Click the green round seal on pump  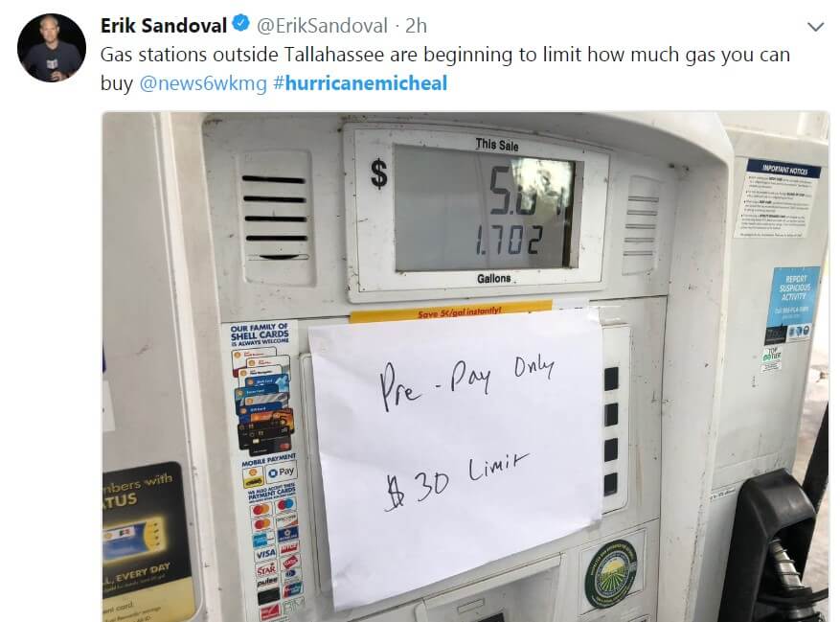[609, 574]
